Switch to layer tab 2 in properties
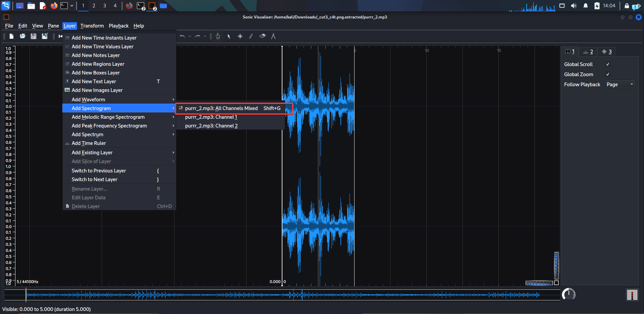 pyautogui.click(x=588, y=52)
